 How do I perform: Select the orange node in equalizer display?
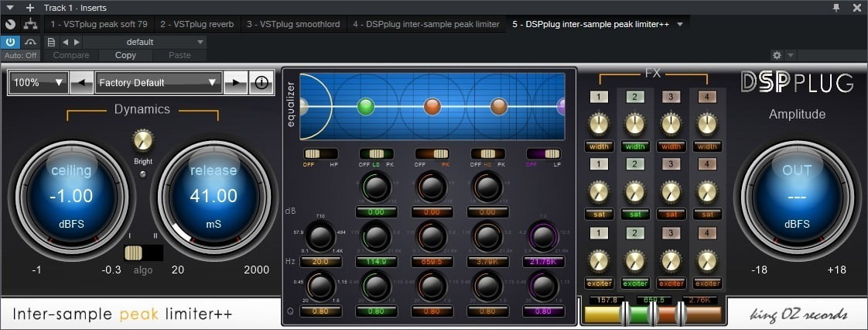click(432, 106)
